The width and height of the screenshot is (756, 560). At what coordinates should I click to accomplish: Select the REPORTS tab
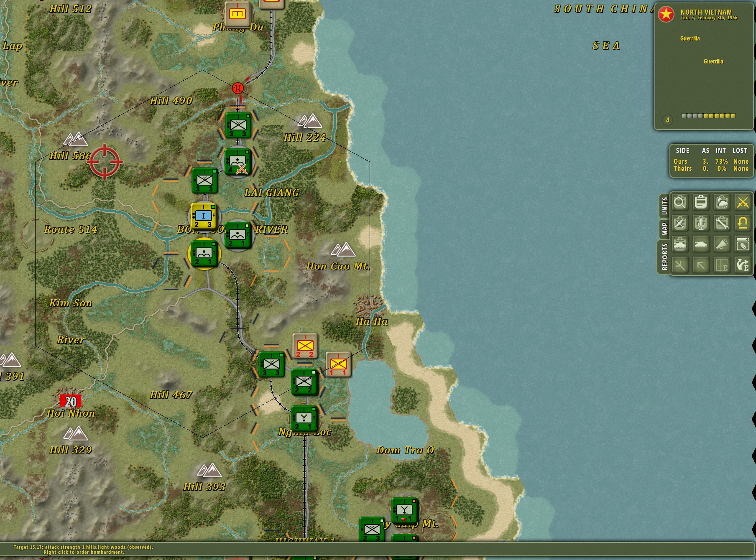point(664,257)
